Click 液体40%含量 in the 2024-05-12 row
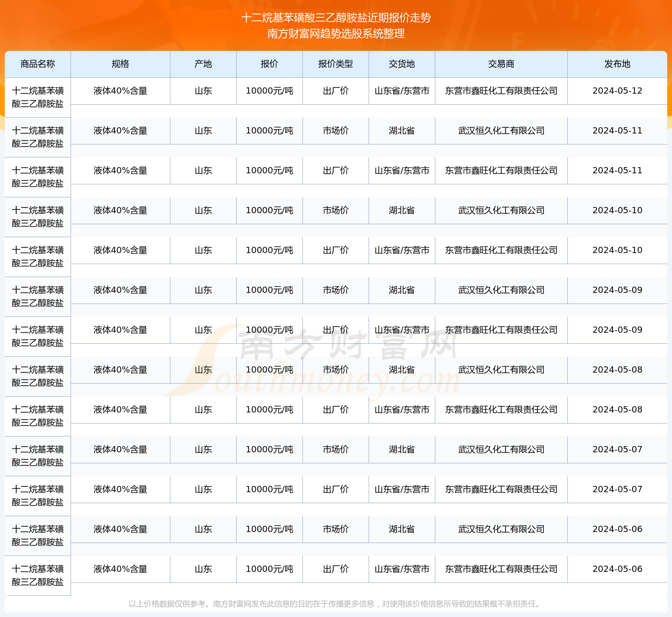Image resolution: width=672 pixels, height=617 pixels. (120, 91)
